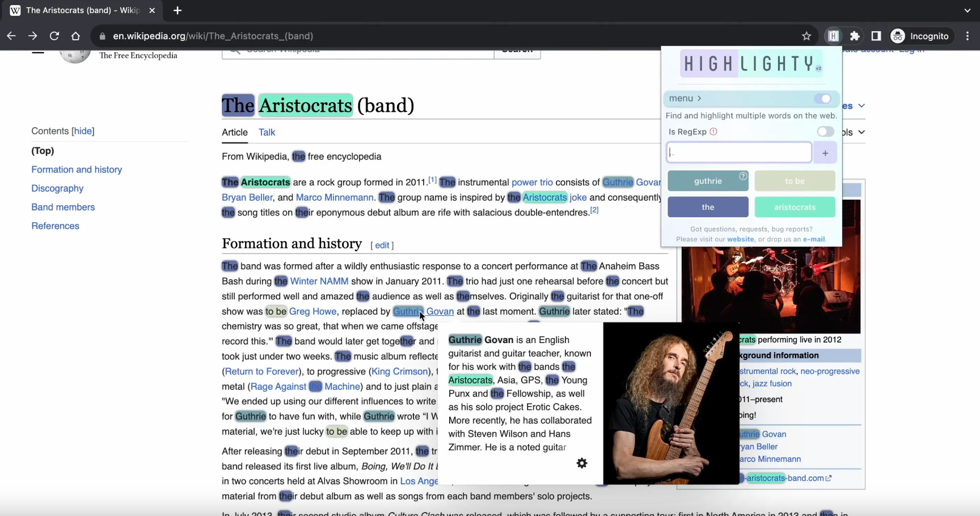The image size is (980, 516).
Task: Expand the Tools dropdown chevron
Action: [861, 132]
